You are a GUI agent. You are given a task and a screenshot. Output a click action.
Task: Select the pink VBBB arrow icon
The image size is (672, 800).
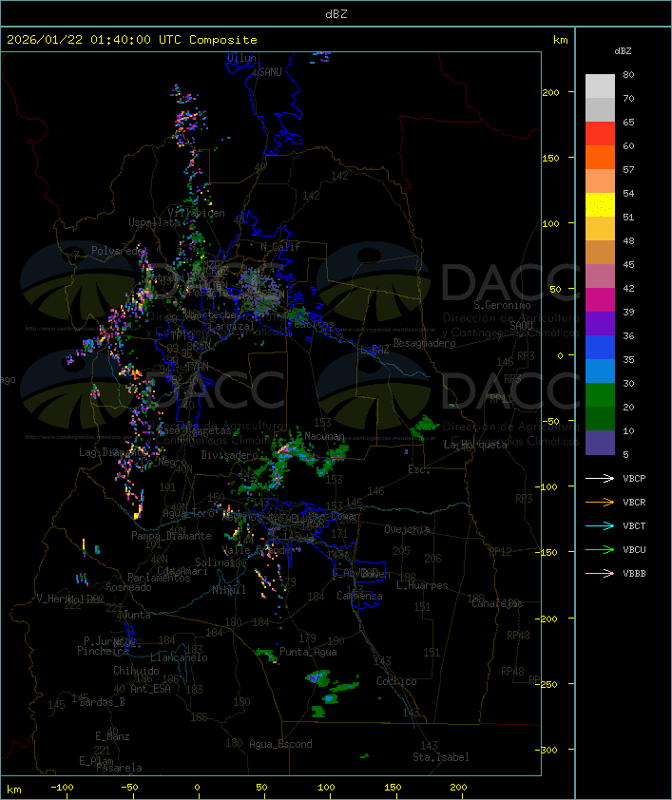(600, 573)
